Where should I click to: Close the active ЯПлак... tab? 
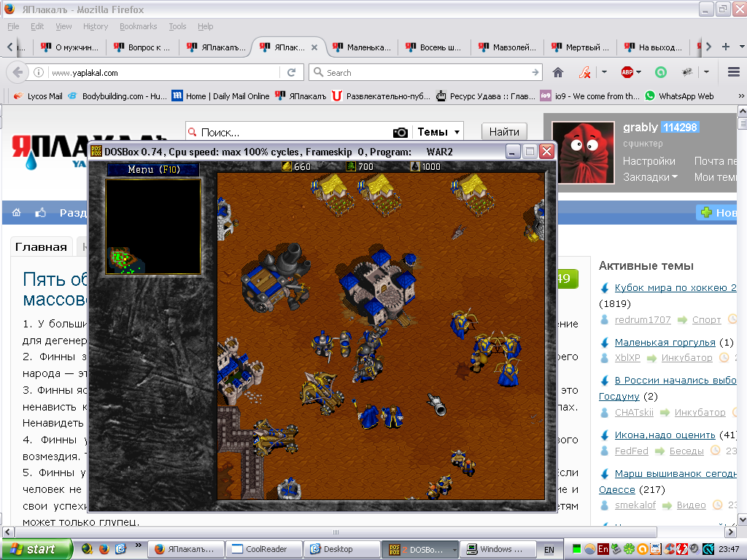(x=314, y=47)
